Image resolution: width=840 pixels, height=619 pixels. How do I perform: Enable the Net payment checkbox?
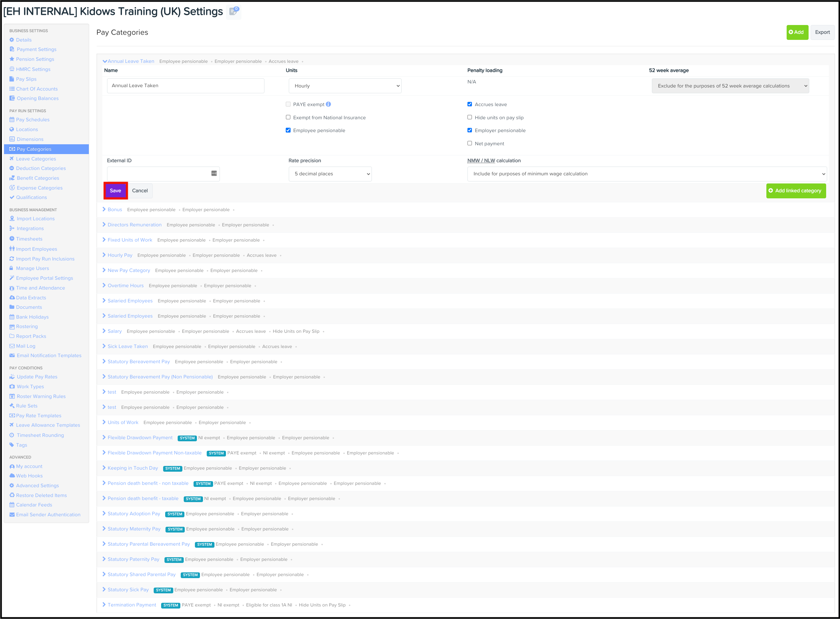(x=469, y=144)
